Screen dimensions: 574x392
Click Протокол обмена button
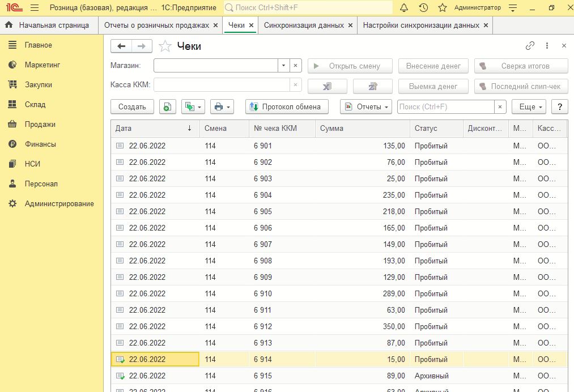pyautogui.click(x=287, y=106)
